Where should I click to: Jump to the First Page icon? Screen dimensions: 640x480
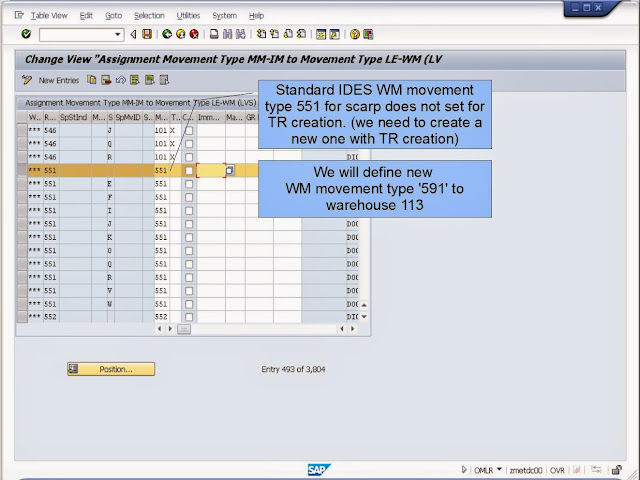tap(261, 34)
